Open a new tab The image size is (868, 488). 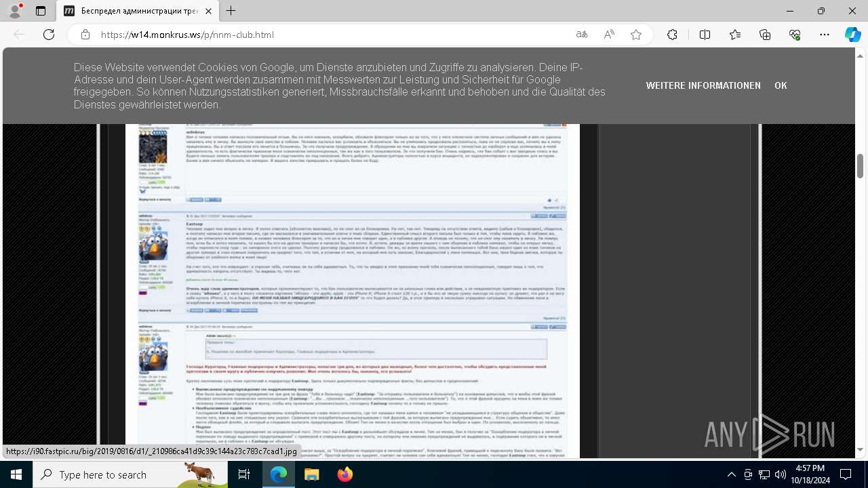point(231,11)
